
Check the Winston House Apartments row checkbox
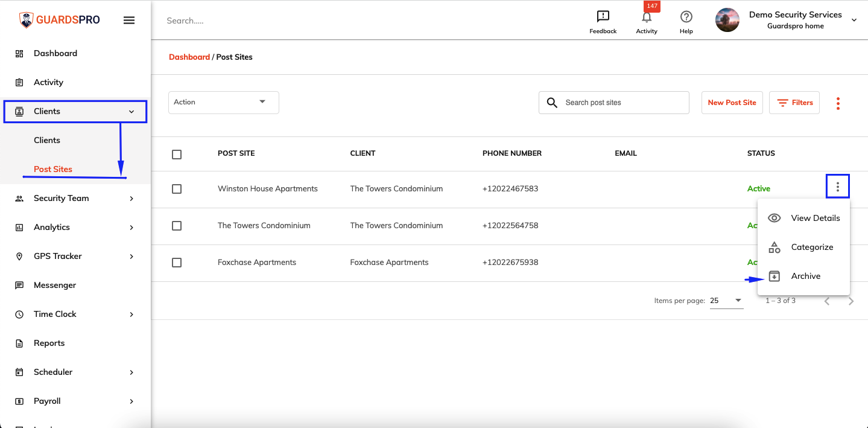tap(177, 189)
